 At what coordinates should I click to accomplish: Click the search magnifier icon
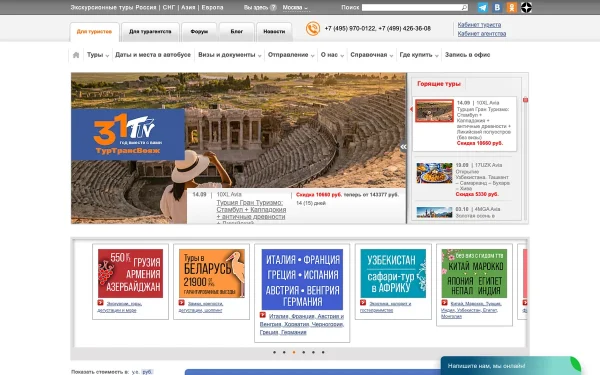(464, 7)
